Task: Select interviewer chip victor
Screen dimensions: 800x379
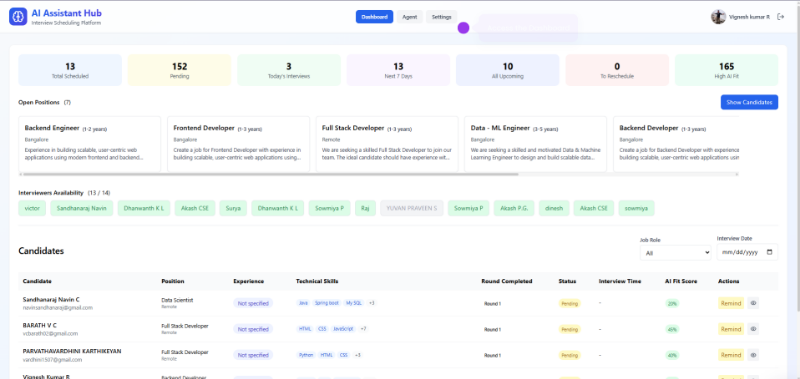Action: click(x=32, y=208)
